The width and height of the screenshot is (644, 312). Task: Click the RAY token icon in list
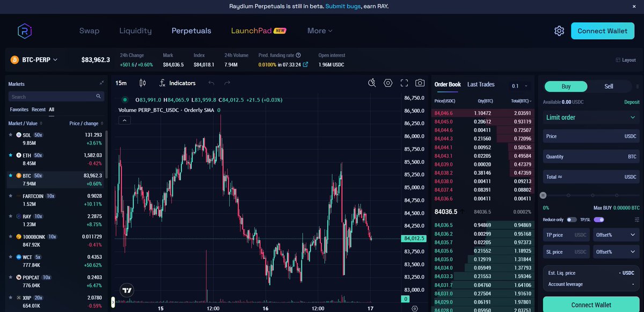tap(19, 216)
